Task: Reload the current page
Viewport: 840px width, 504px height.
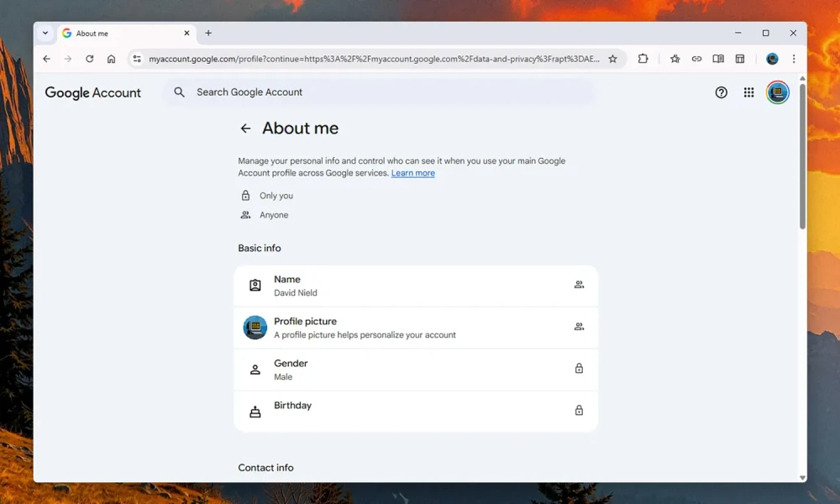Action: [x=90, y=59]
